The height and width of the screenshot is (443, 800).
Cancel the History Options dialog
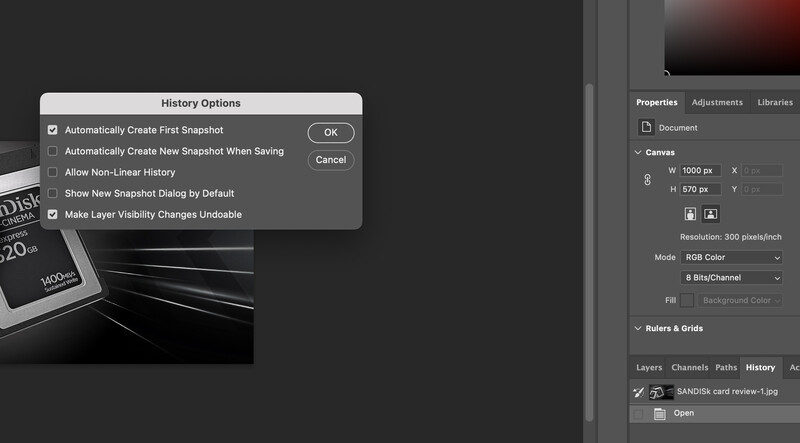[x=331, y=160]
